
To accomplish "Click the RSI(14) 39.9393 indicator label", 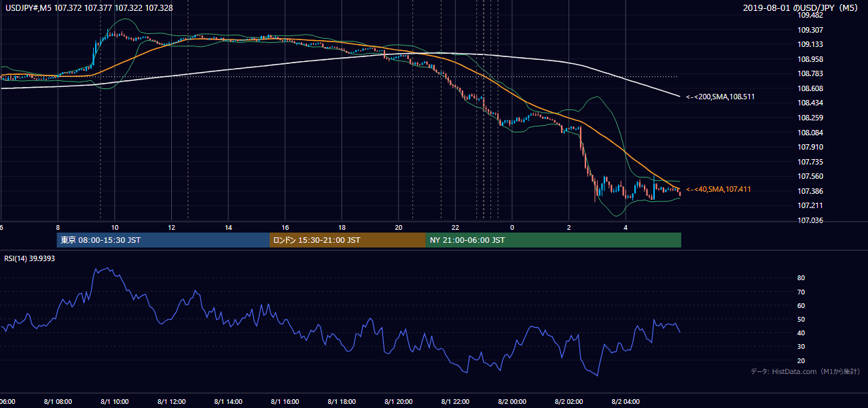I will pos(29,258).
